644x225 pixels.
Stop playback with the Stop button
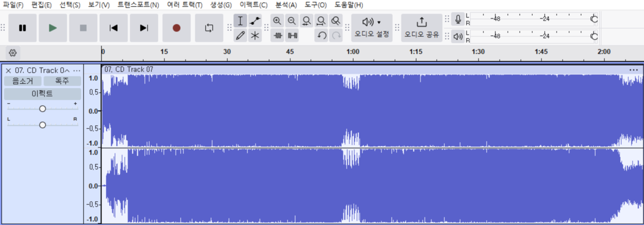(x=84, y=28)
